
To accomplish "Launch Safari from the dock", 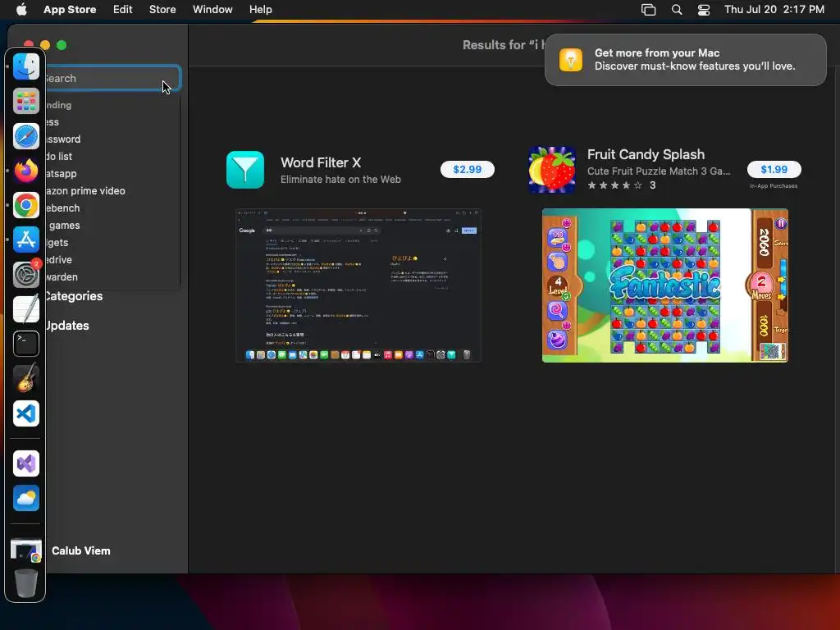I will pyautogui.click(x=25, y=136).
